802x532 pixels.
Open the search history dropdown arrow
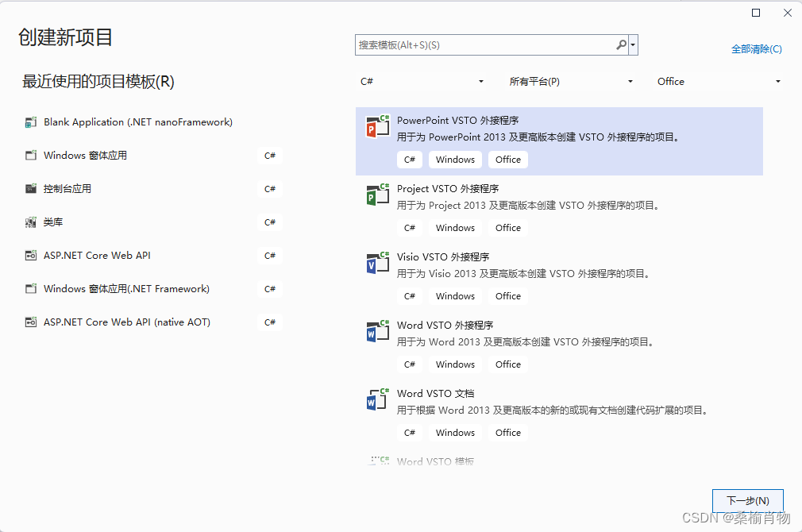point(633,45)
